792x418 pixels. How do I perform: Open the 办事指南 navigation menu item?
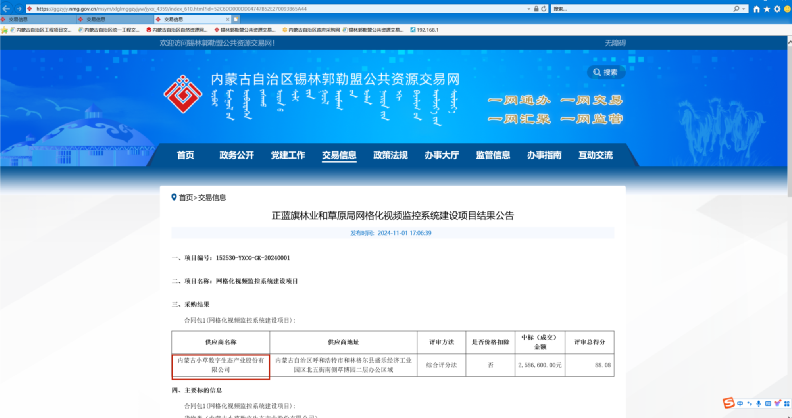(x=544, y=155)
